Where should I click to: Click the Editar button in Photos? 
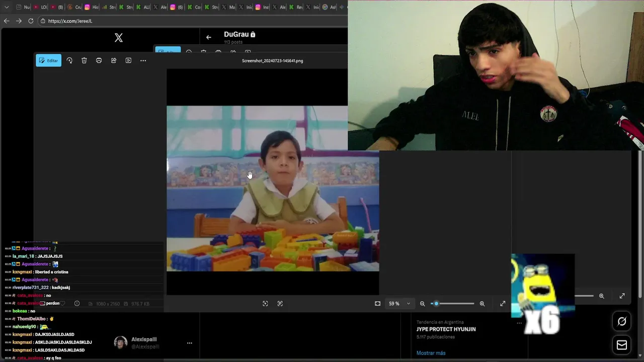pyautogui.click(x=48, y=60)
